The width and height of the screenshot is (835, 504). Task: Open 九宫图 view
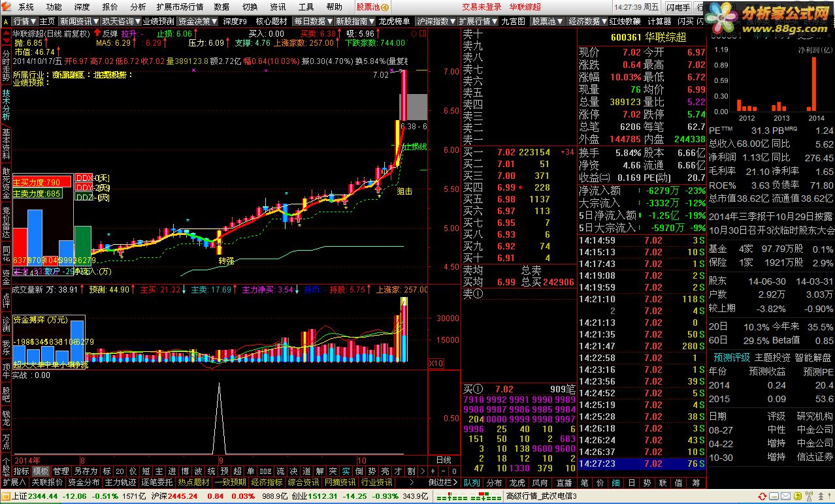click(x=513, y=21)
